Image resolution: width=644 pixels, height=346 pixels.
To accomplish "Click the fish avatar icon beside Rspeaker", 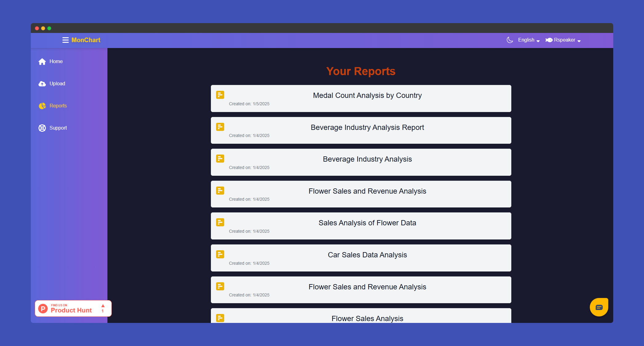I will pos(549,40).
